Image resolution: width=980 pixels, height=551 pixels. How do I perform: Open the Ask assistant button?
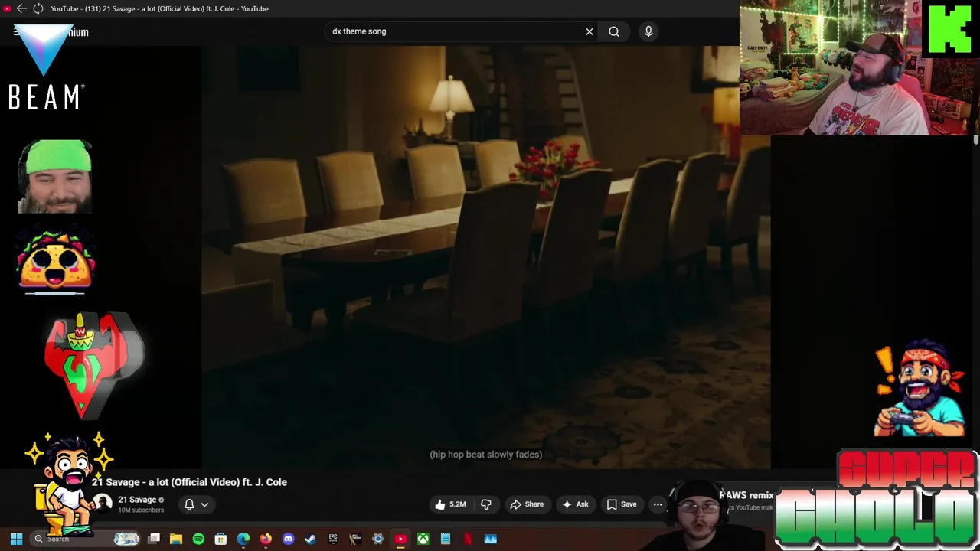575,504
